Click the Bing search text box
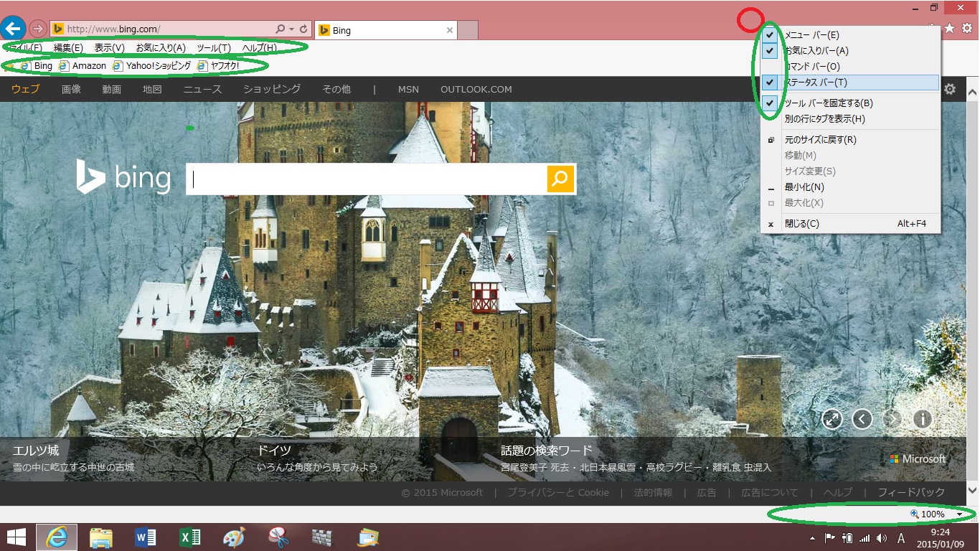 coord(367,179)
